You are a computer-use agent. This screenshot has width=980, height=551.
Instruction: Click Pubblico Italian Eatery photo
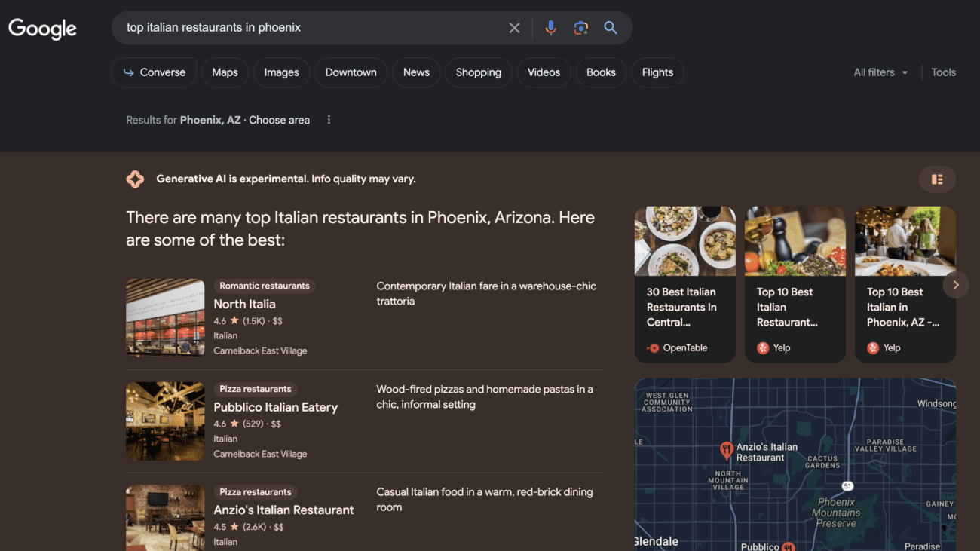[x=165, y=421]
